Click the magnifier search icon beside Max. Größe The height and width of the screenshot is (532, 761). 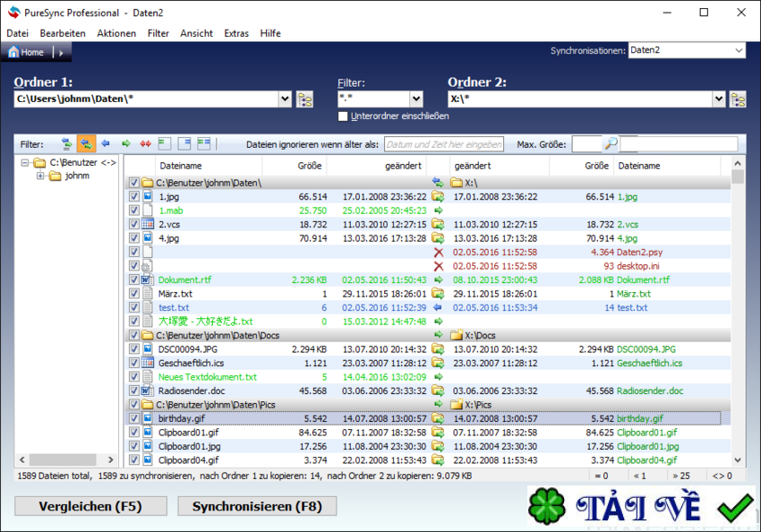click(611, 143)
